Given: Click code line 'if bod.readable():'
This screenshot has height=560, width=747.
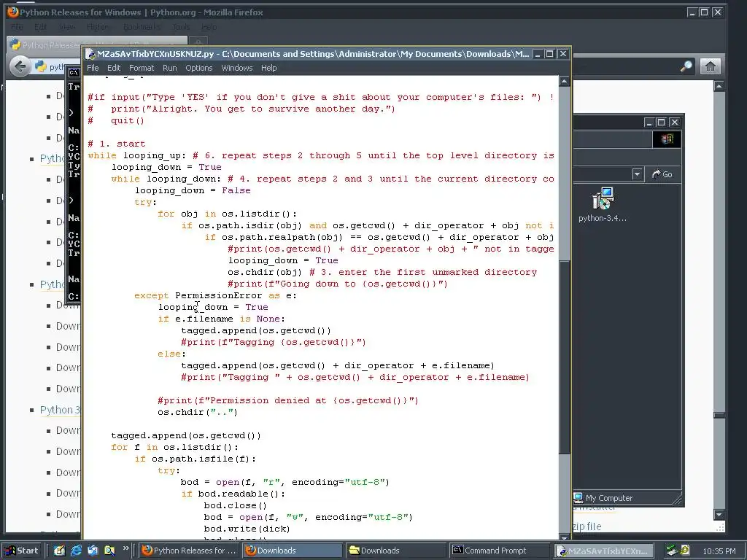Looking at the screenshot, I should (233, 494).
